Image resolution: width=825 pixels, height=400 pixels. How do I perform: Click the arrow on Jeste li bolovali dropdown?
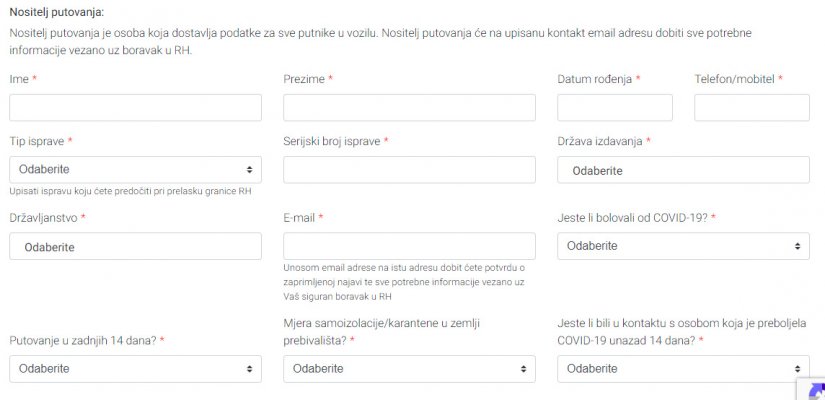(x=796, y=246)
